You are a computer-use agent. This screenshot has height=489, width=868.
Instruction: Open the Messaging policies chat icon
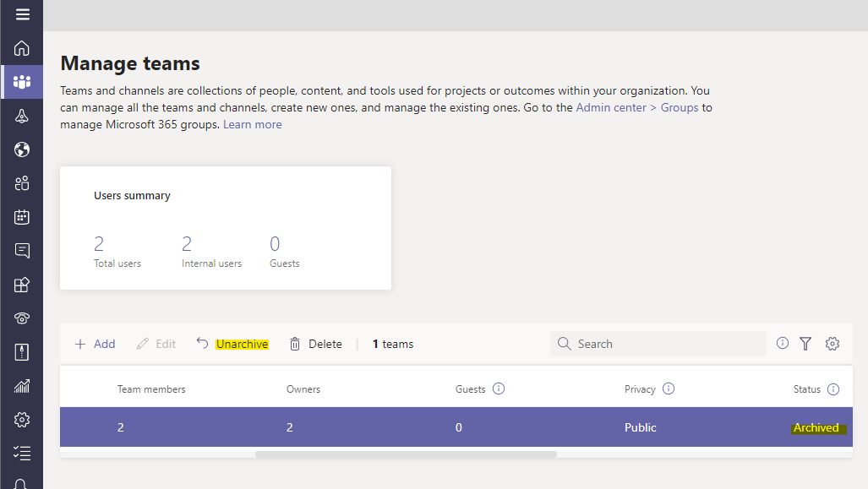[22, 251]
